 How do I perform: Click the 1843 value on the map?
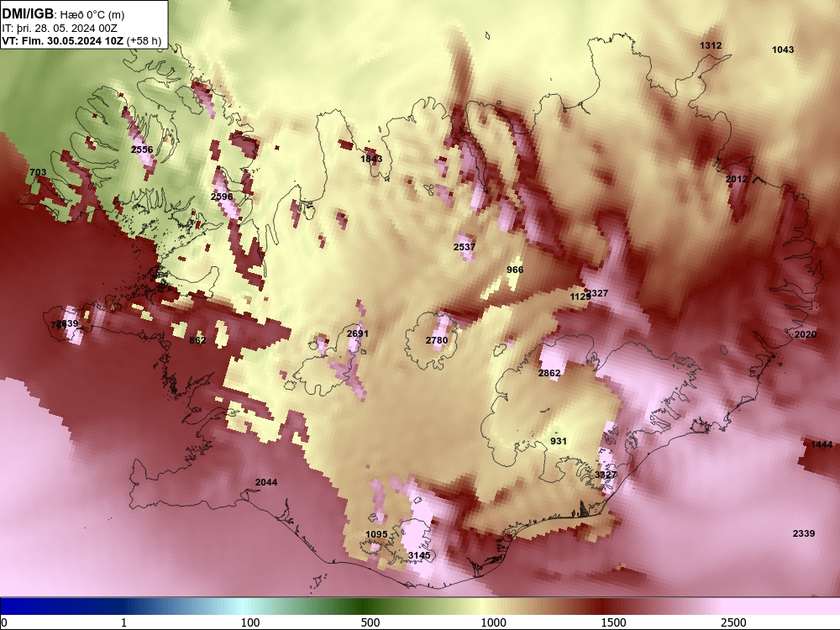tap(371, 159)
